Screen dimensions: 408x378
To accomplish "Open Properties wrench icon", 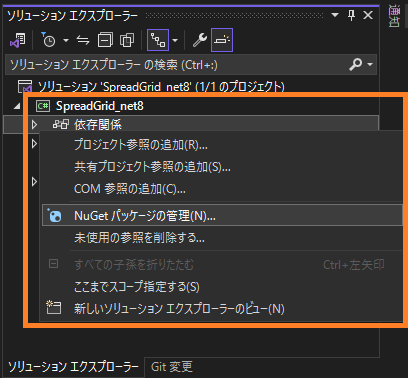I will 200,40.
